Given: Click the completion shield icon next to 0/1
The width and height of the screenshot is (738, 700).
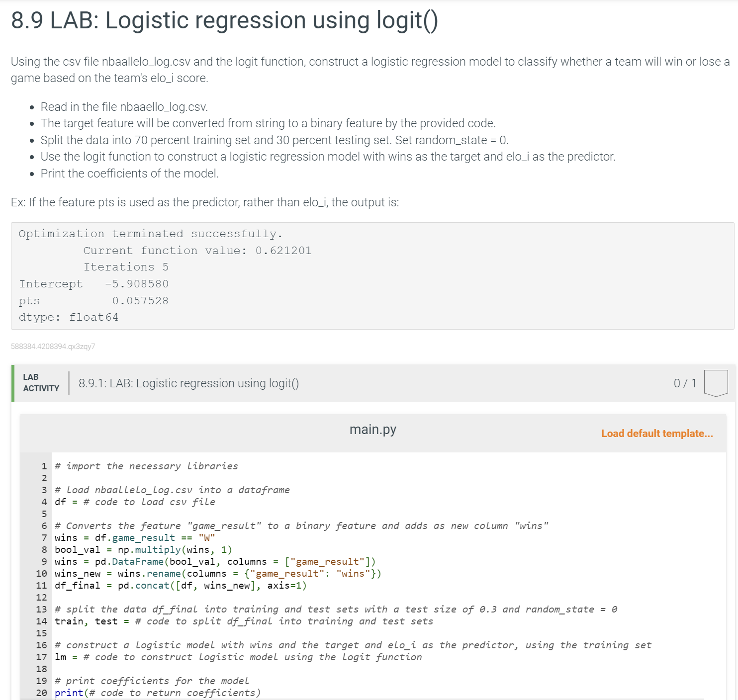Looking at the screenshot, I should click(x=716, y=383).
